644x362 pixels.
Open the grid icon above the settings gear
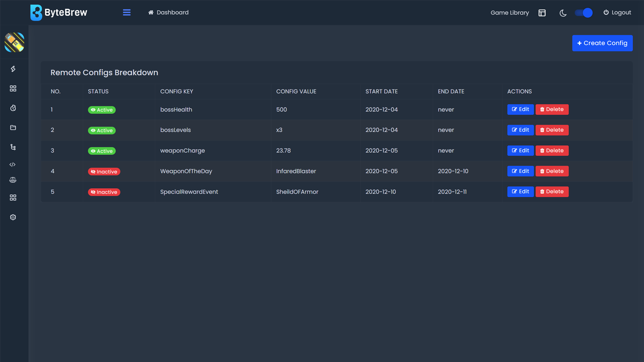[13, 198]
